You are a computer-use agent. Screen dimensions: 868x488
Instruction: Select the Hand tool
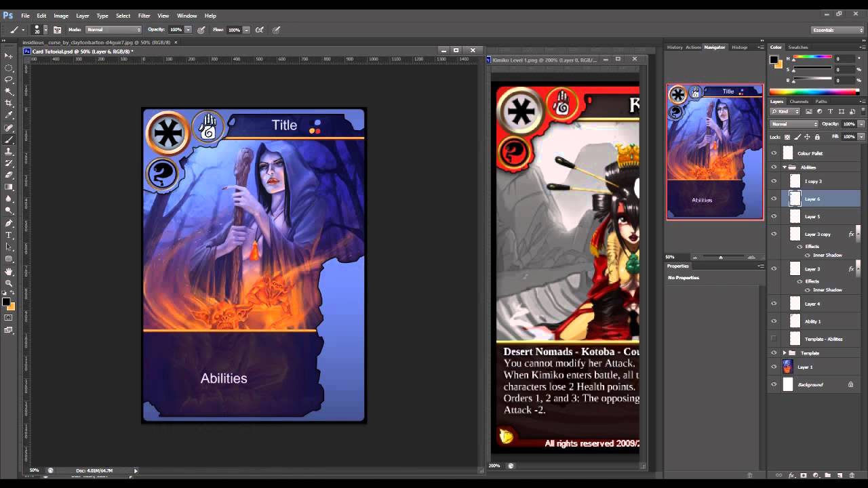click(x=9, y=271)
